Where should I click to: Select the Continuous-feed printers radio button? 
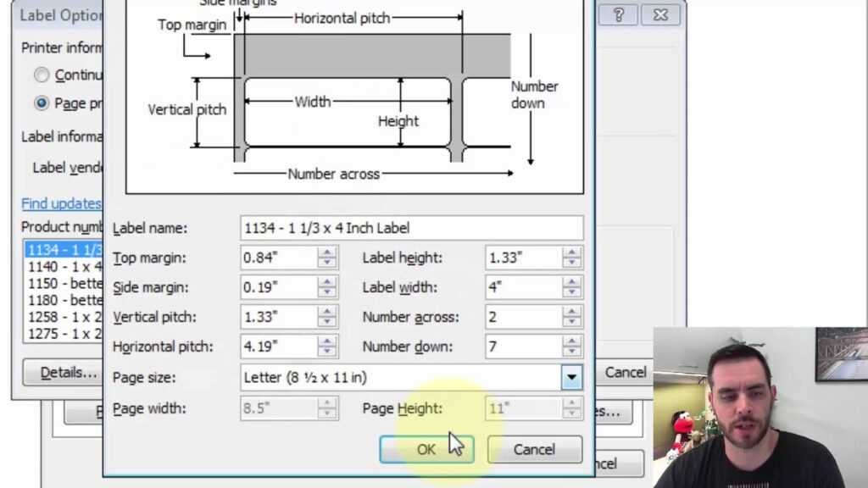42,75
